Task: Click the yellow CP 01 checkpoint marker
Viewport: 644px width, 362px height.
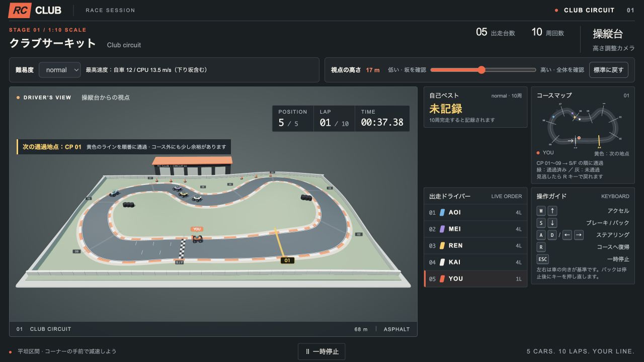Action: click(287, 260)
